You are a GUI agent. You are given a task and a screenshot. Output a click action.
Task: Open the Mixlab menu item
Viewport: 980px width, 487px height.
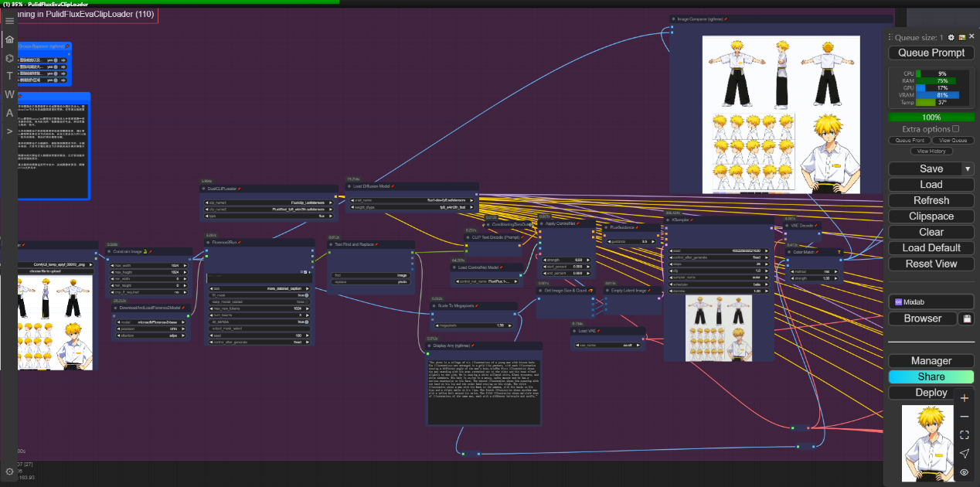tap(931, 302)
